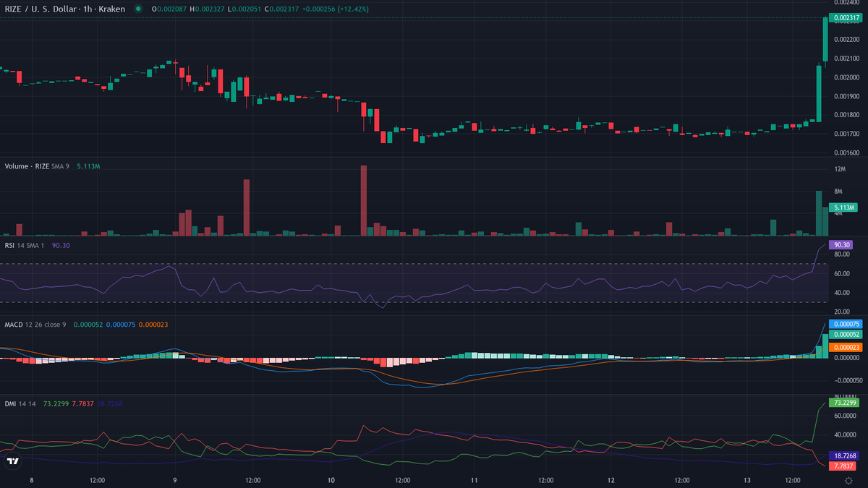
Task: Open chart settings gear icon
Action: pos(848,480)
